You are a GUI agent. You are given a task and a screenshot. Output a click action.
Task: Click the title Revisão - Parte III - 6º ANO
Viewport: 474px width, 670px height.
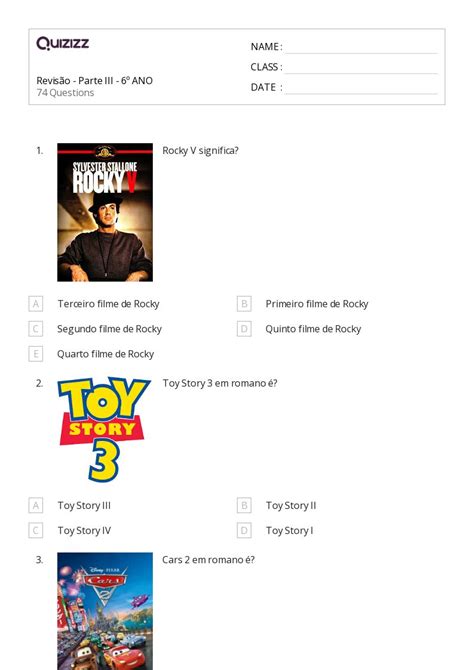94,80
